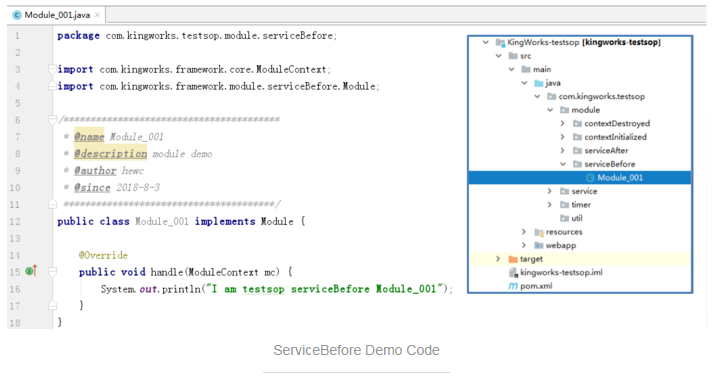This screenshot has height=378, width=719.
Task: Expand the contextInitialized package
Action: [563, 137]
